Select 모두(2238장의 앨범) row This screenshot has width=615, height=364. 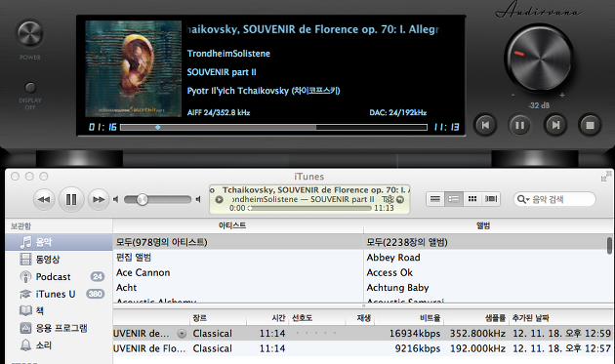pyautogui.click(x=485, y=242)
